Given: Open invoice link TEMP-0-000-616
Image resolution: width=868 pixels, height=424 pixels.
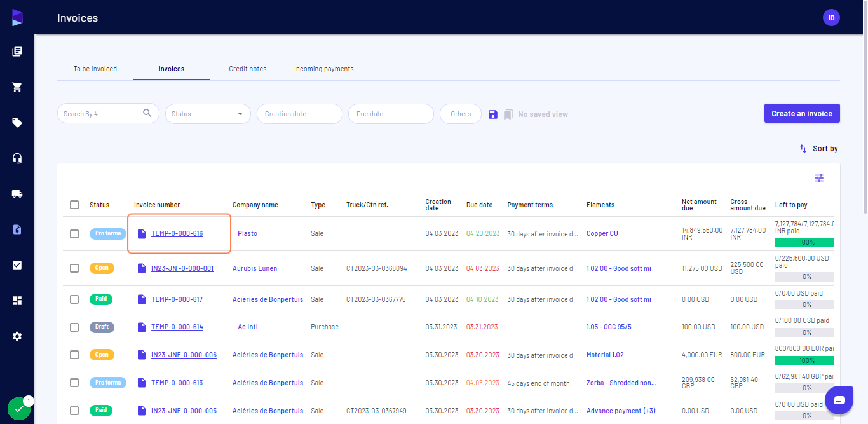Looking at the screenshot, I should coord(177,234).
